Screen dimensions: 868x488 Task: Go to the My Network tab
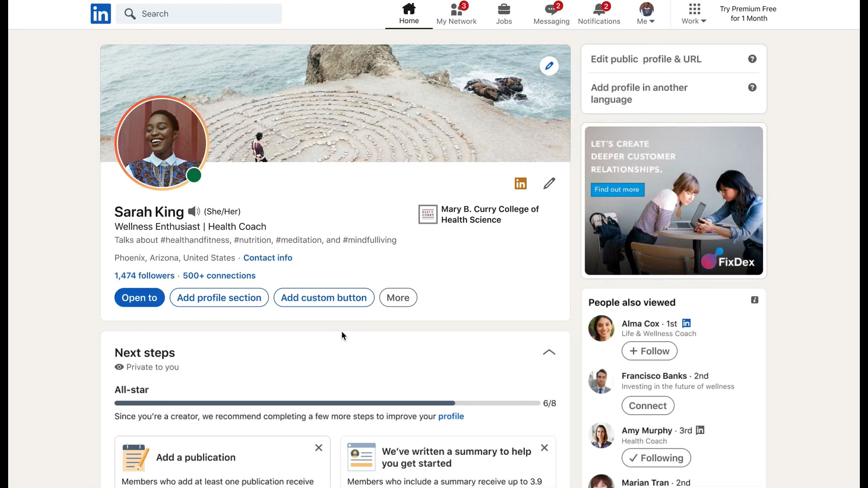pyautogui.click(x=456, y=14)
